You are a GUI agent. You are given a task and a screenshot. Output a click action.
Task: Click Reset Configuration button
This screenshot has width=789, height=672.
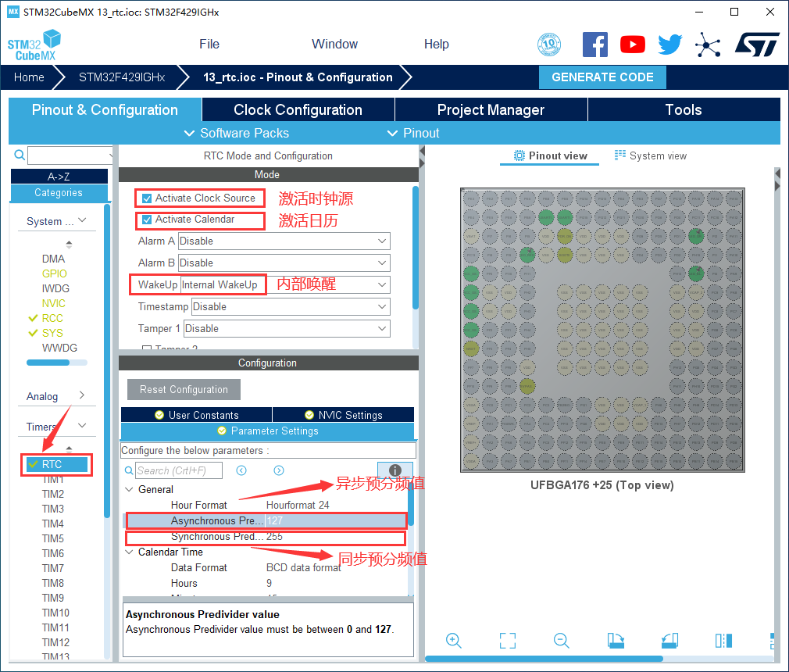click(184, 389)
